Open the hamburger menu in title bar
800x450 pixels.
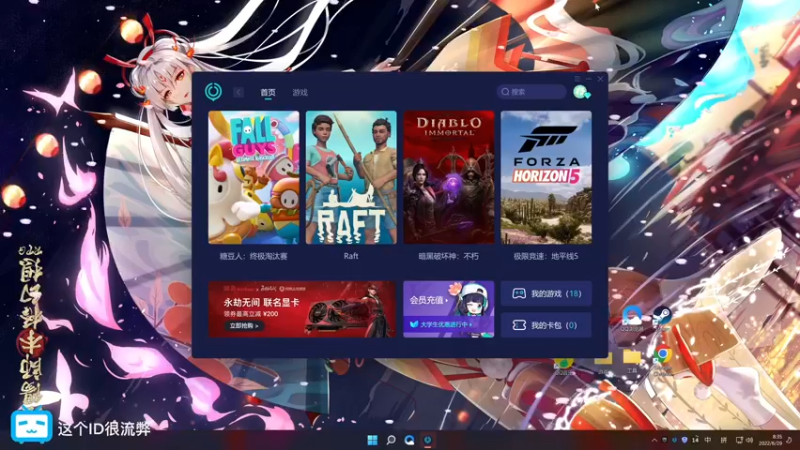(577, 79)
